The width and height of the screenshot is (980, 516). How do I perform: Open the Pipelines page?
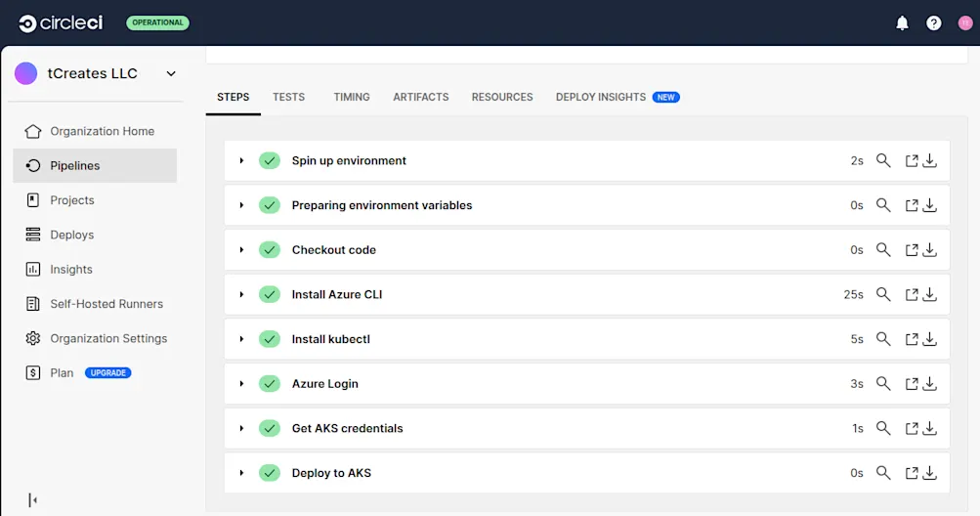tap(95, 166)
